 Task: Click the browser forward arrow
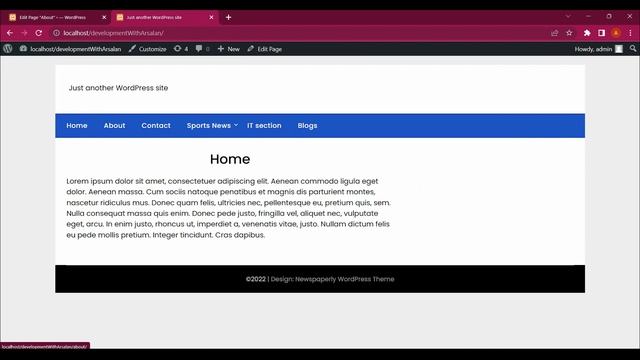pyautogui.click(x=24, y=33)
